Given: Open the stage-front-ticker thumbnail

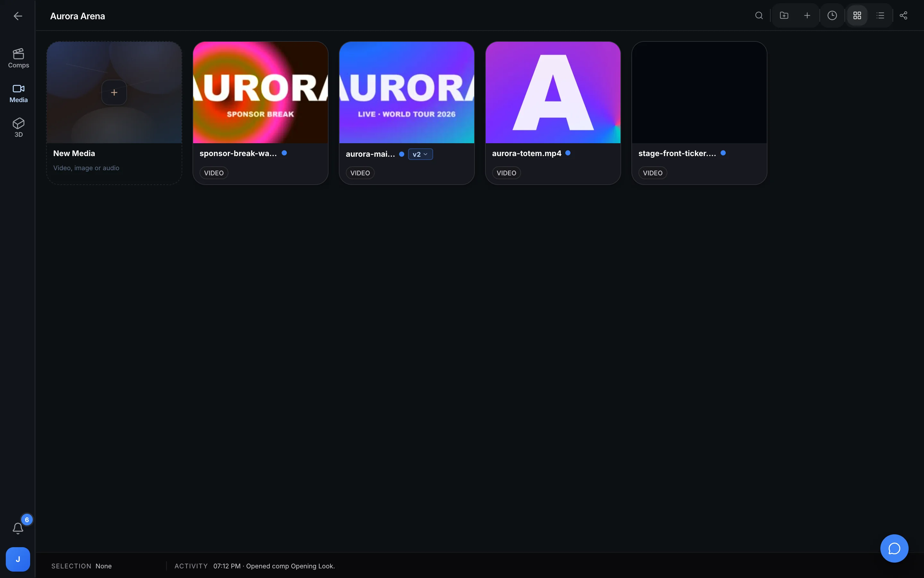Looking at the screenshot, I should click(699, 92).
